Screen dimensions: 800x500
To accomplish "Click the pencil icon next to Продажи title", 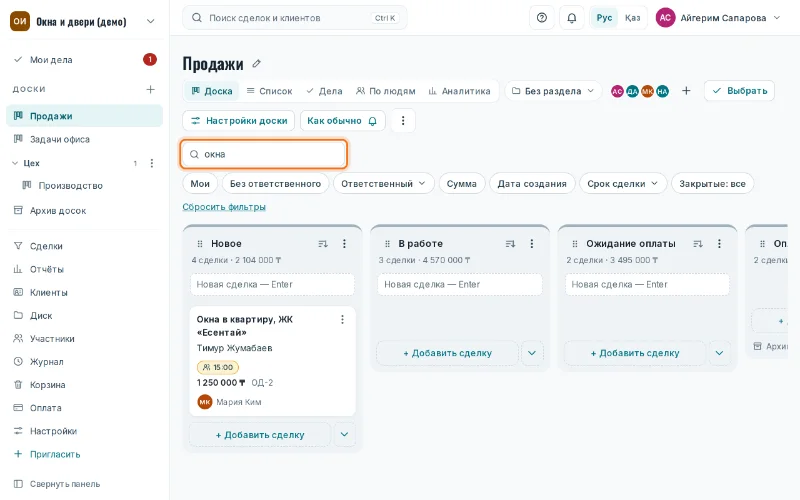I will click(x=257, y=64).
